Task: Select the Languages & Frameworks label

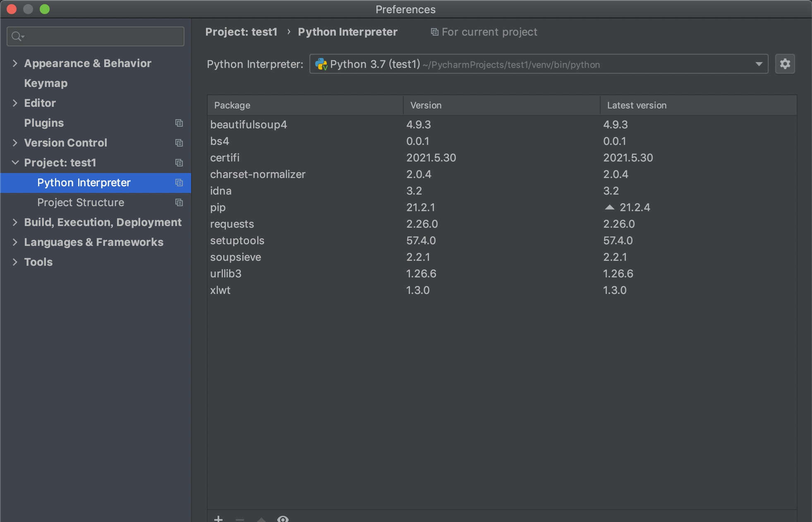Action: point(93,242)
